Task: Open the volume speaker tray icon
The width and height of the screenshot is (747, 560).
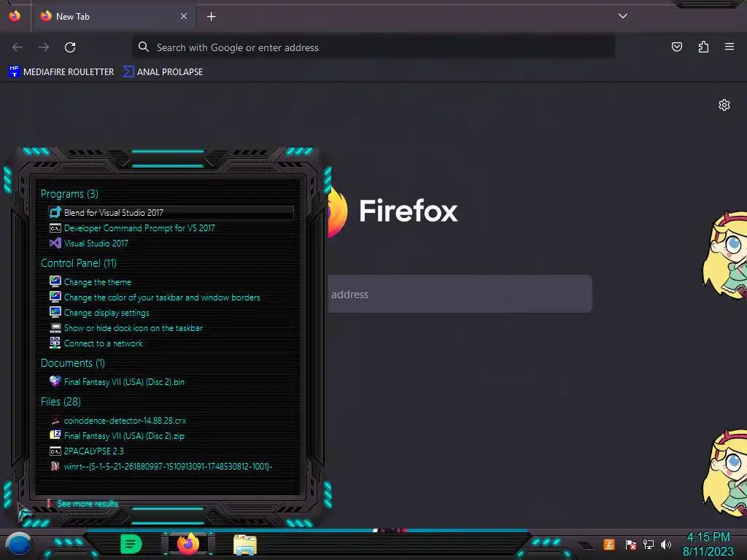Action: (x=666, y=544)
